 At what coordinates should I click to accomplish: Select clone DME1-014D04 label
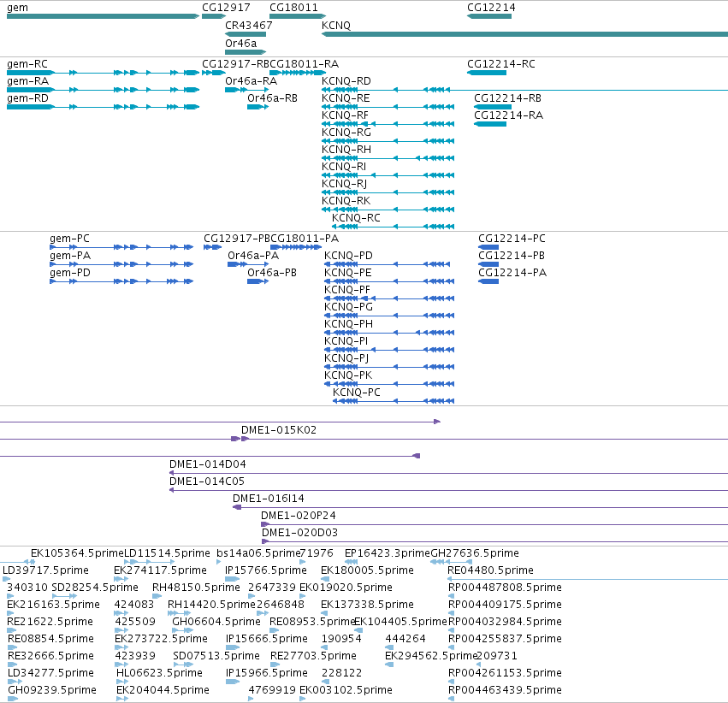tap(208, 464)
